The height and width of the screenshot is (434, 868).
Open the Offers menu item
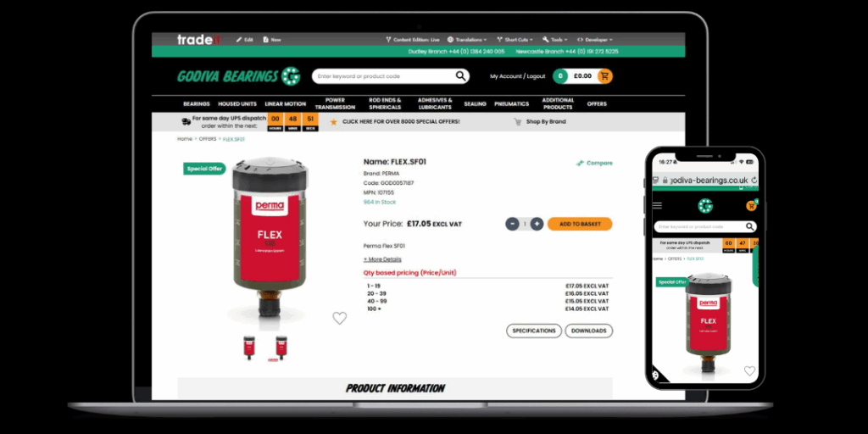coord(597,104)
